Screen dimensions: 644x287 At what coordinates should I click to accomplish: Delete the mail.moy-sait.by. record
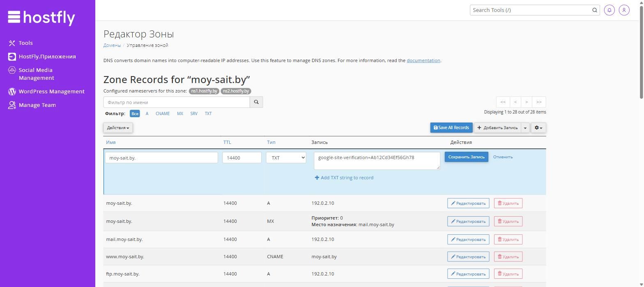point(508,239)
